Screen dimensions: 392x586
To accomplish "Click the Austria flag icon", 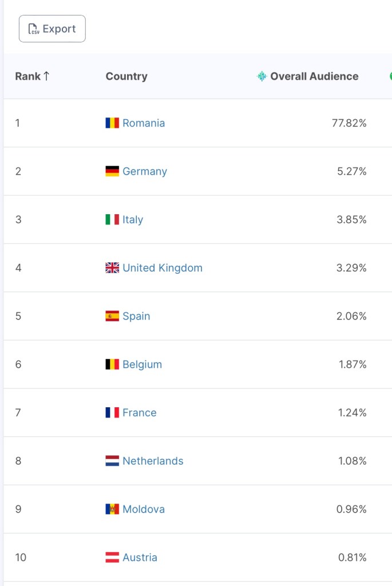I will tap(112, 557).
